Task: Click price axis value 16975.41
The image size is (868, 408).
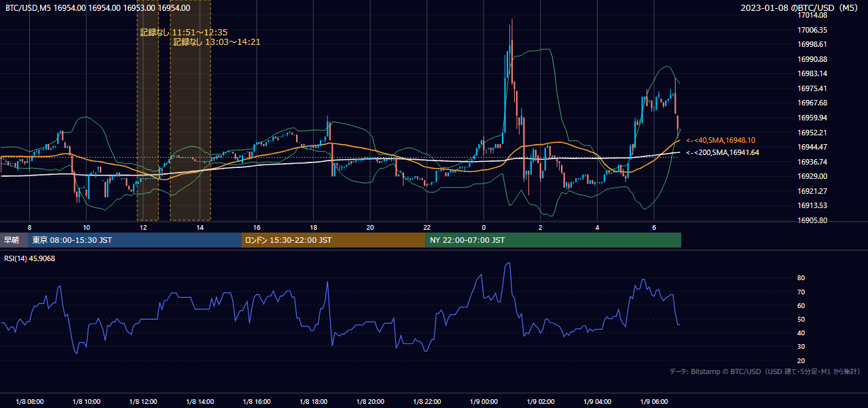Action: coord(812,88)
